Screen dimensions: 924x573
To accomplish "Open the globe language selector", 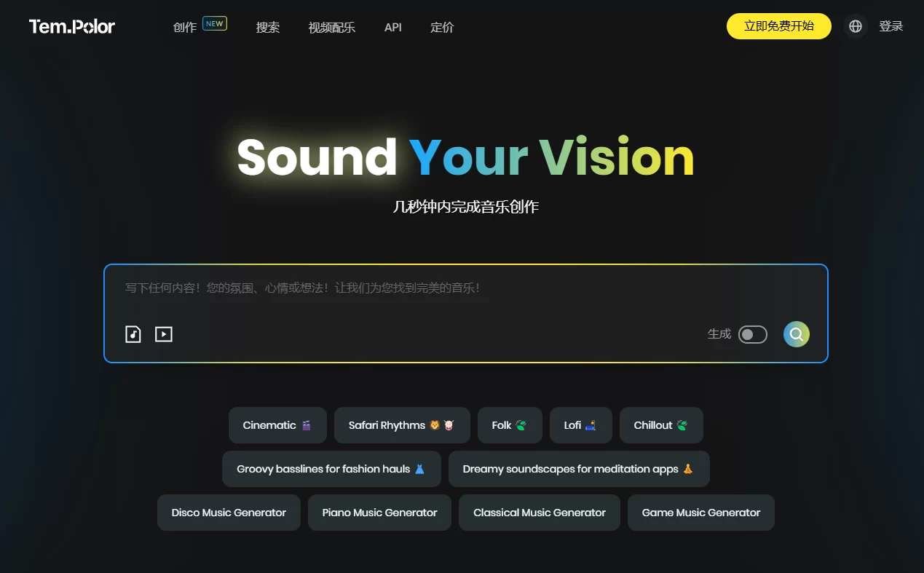I will [856, 26].
